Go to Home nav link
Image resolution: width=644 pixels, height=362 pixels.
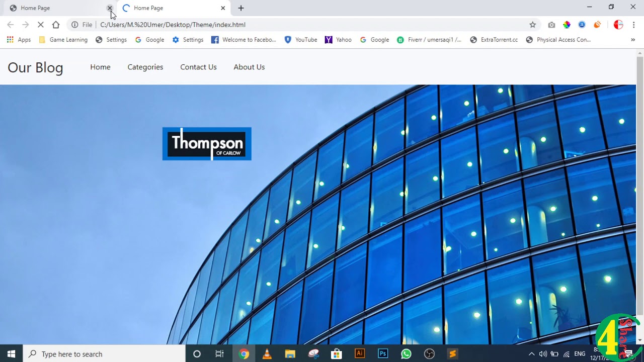100,67
